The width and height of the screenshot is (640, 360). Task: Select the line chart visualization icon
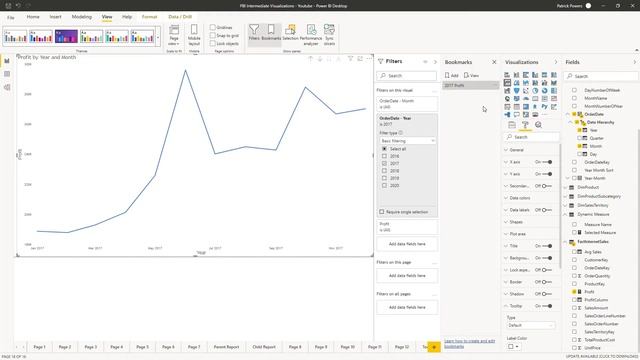click(x=507, y=83)
